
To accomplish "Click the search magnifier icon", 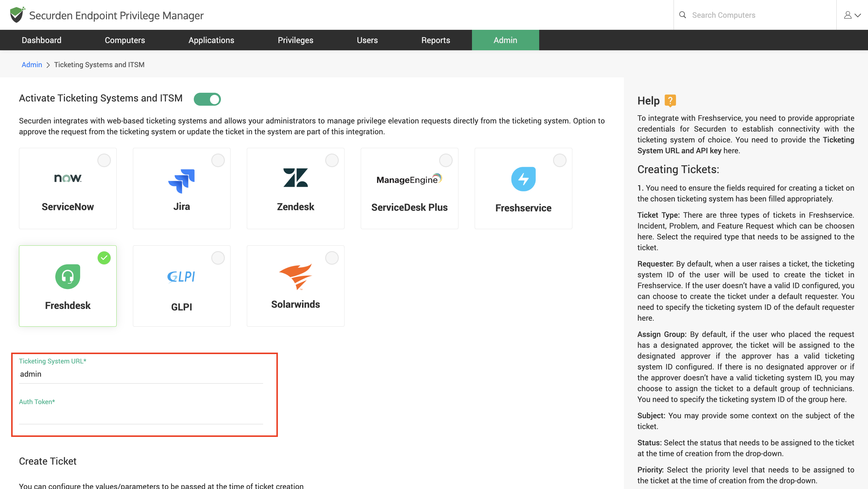I will 682,15.
